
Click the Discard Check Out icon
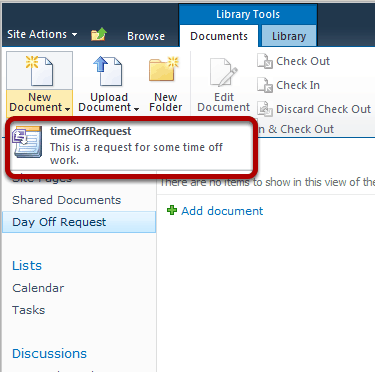(x=265, y=109)
